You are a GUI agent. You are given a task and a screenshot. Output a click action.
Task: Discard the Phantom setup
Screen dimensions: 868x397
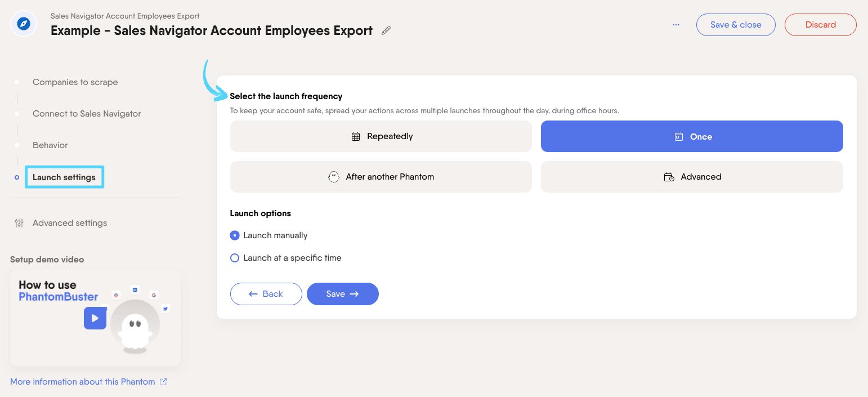pyautogui.click(x=821, y=25)
